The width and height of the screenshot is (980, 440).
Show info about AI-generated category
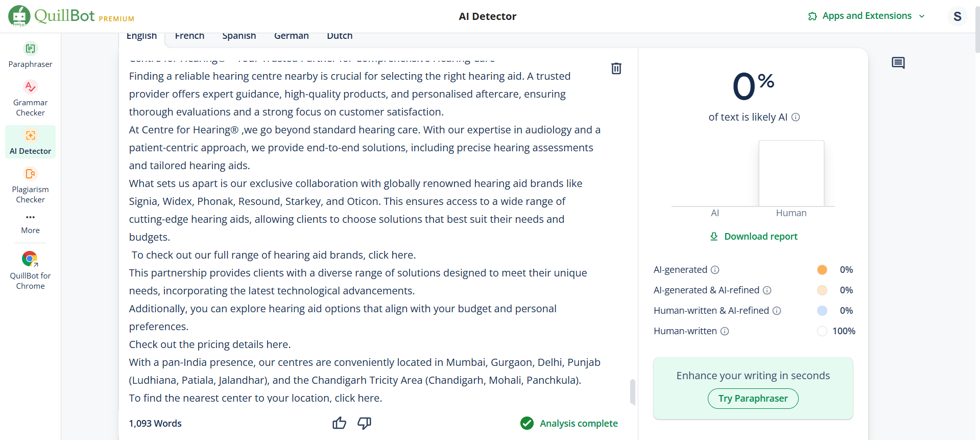[715, 270]
